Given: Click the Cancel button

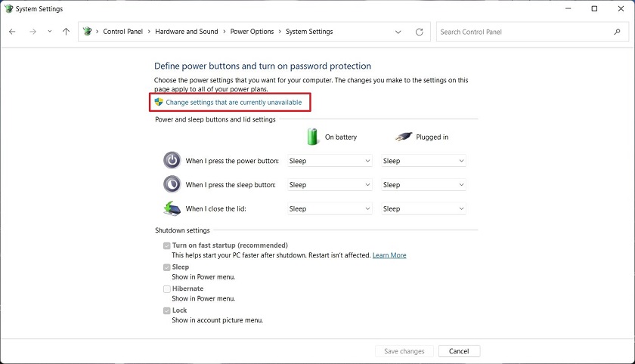Looking at the screenshot, I should tap(459, 351).
